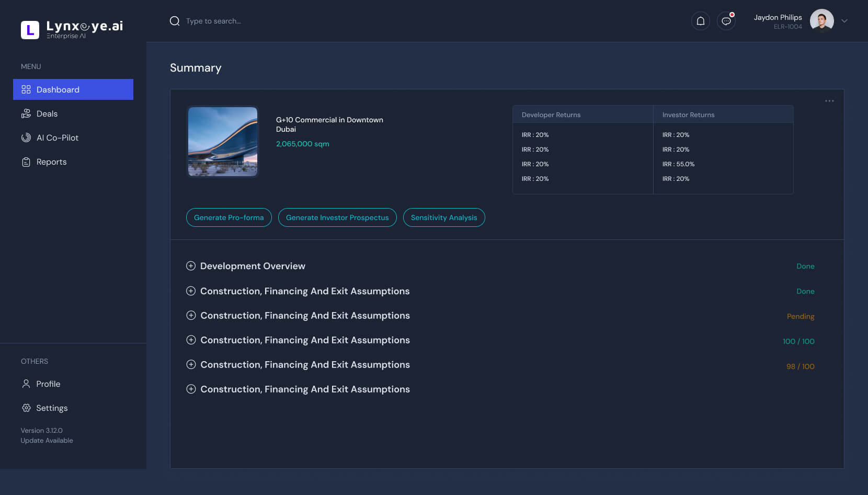This screenshot has height=495, width=868.
Task: Click Generate Pro-forma button
Action: click(229, 217)
